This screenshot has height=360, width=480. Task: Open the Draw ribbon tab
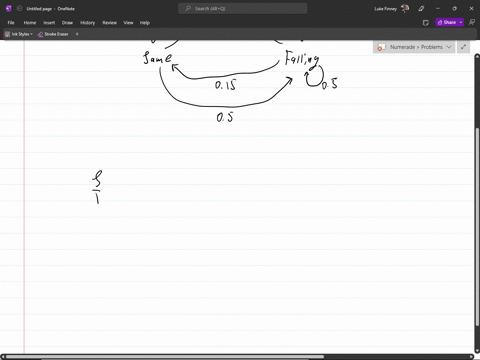coord(67,23)
